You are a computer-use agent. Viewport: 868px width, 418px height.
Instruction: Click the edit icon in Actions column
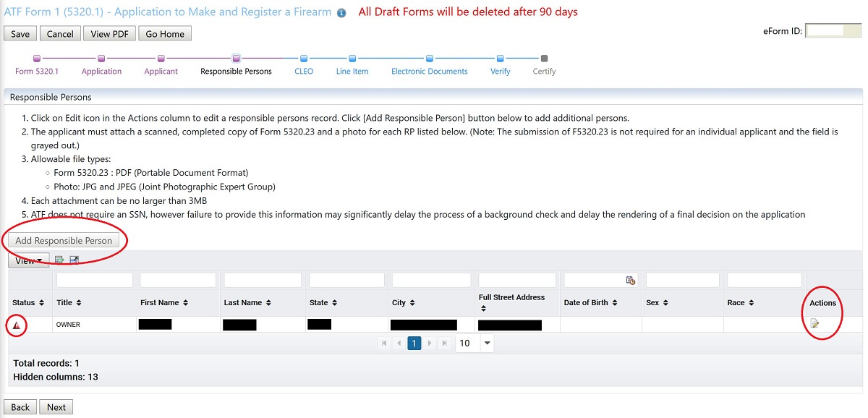point(814,324)
